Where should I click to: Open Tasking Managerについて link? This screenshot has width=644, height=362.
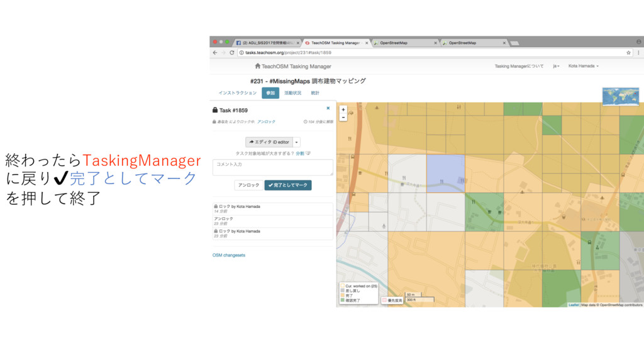519,66
